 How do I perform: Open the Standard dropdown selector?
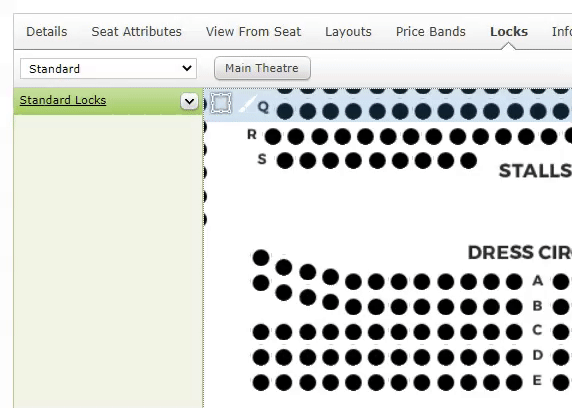(108, 69)
